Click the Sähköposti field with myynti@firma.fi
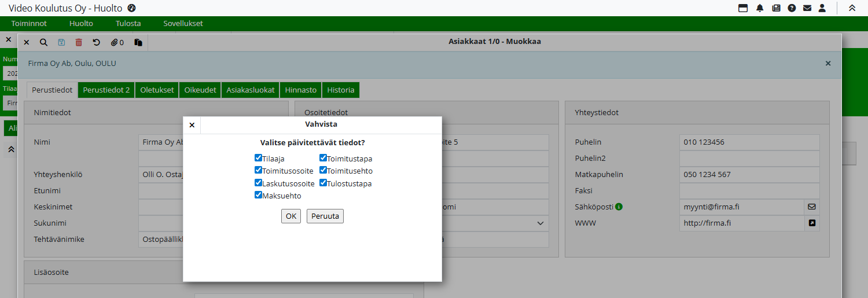 coord(742,207)
